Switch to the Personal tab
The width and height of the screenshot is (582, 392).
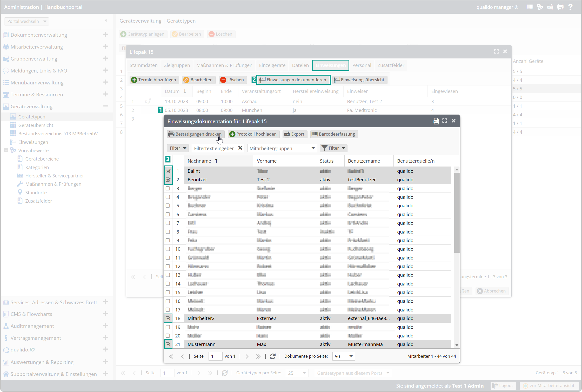pyautogui.click(x=362, y=65)
